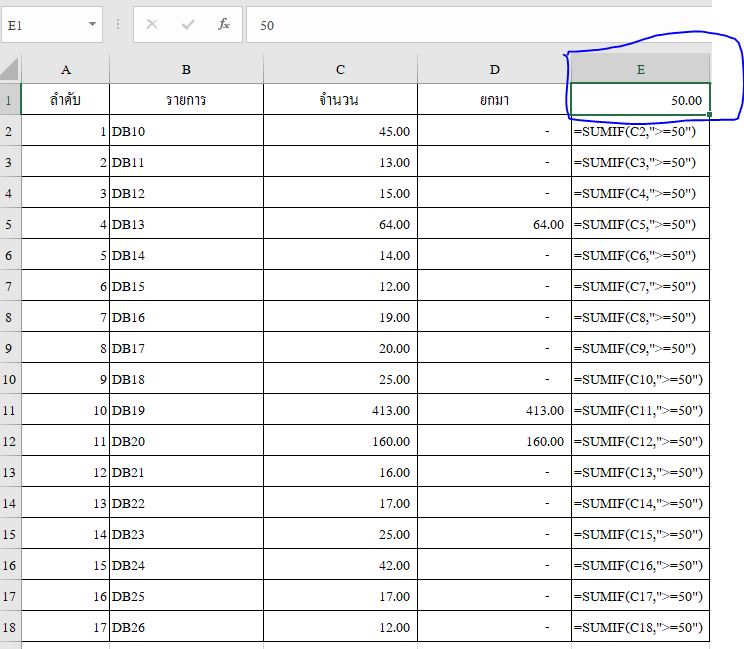Click the Select All corner triangle
The image size is (744, 649).
point(10,69)
